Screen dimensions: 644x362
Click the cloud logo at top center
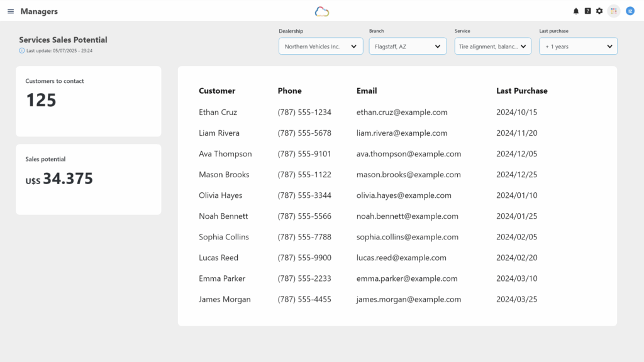322,11
